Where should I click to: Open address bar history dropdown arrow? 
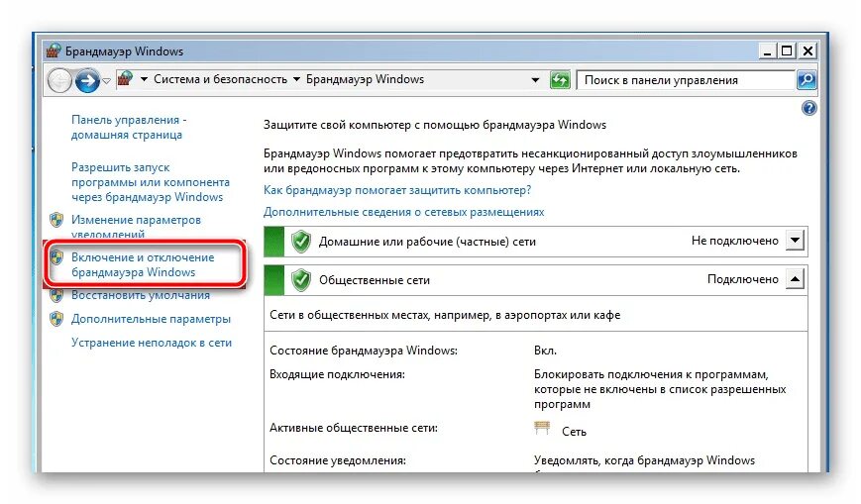535,80
